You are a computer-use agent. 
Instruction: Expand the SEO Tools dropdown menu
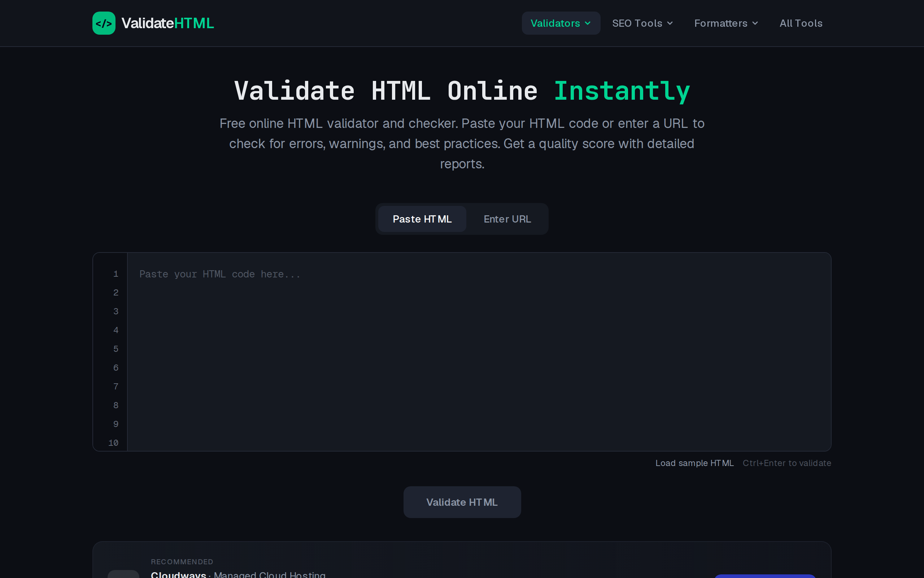point(642,23)
